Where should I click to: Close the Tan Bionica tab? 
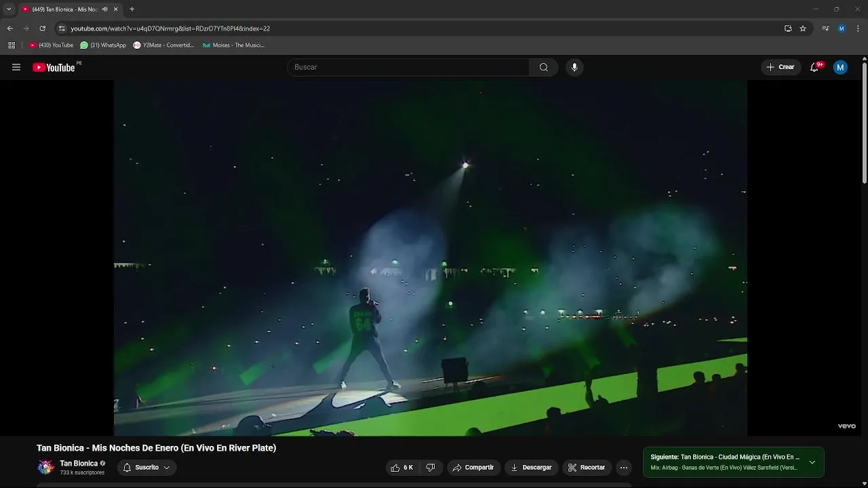point(115,9)
